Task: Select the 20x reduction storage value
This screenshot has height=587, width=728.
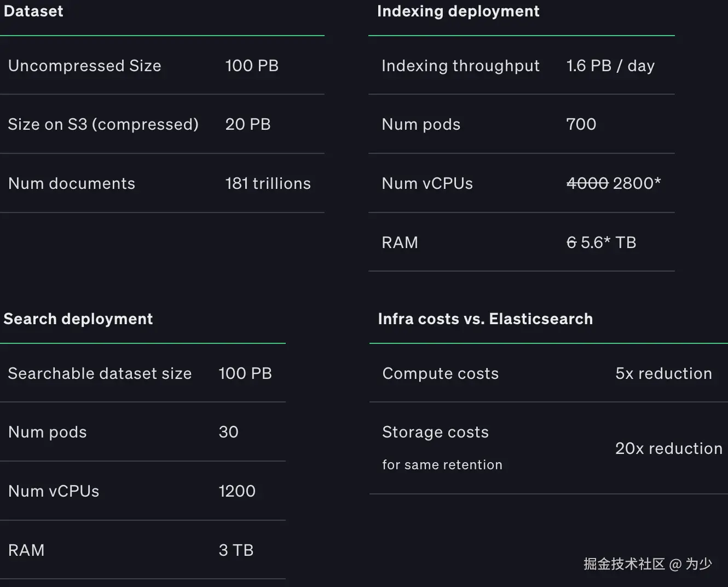Action: [668, 448]
